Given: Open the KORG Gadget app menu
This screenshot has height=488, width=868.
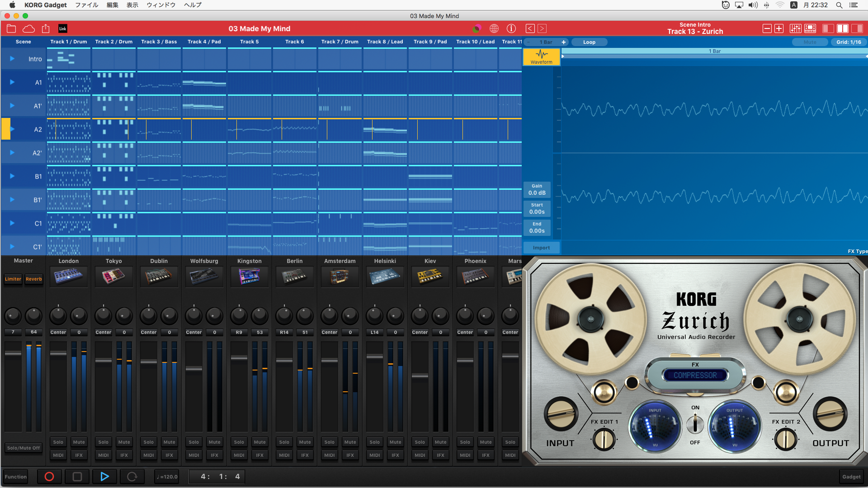Looking at the screenshot, I should [46, 5].
